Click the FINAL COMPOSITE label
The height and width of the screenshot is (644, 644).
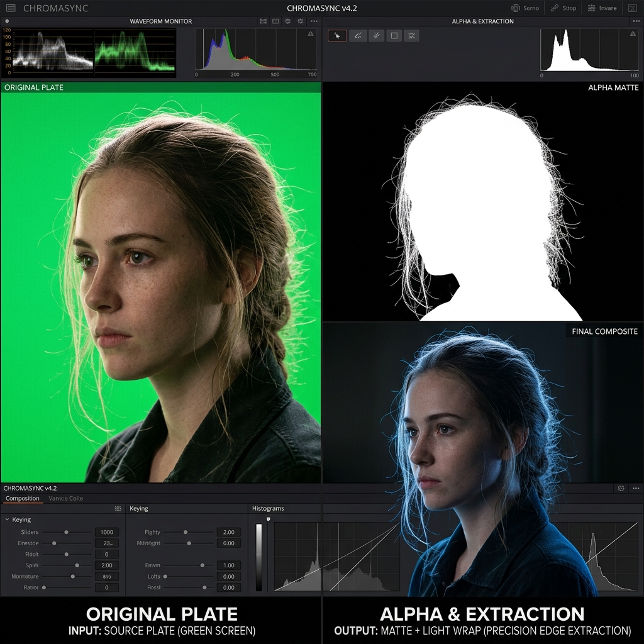pos(604,331)
